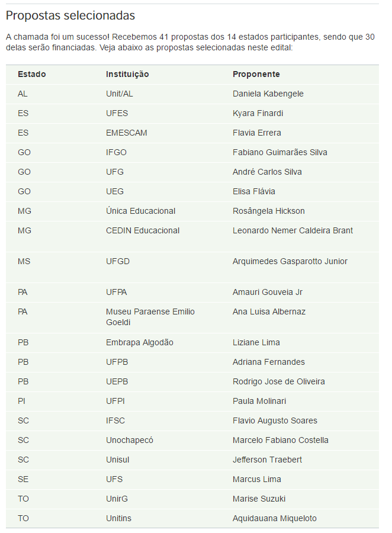Image resolution: width=392 pixels, height=533 pixels.
Task: Select EMESCAM in the table
Action: point(127,133)
